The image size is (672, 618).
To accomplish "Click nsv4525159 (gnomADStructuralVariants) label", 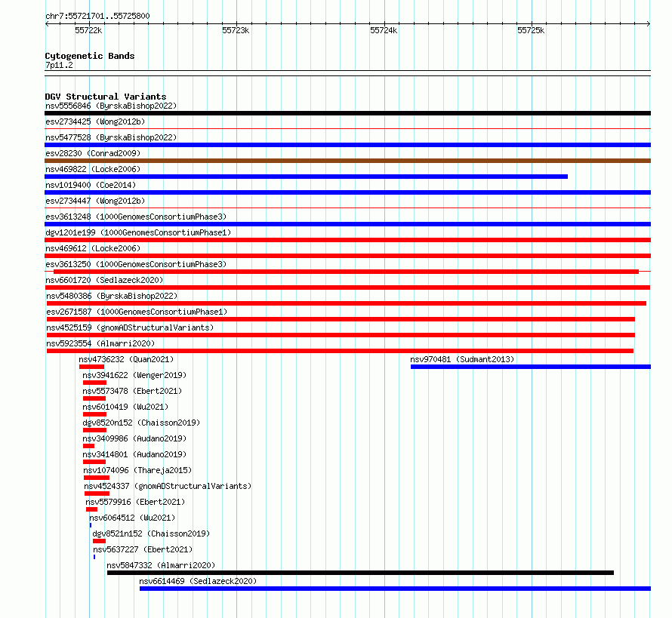I will (x=130, y=327).
